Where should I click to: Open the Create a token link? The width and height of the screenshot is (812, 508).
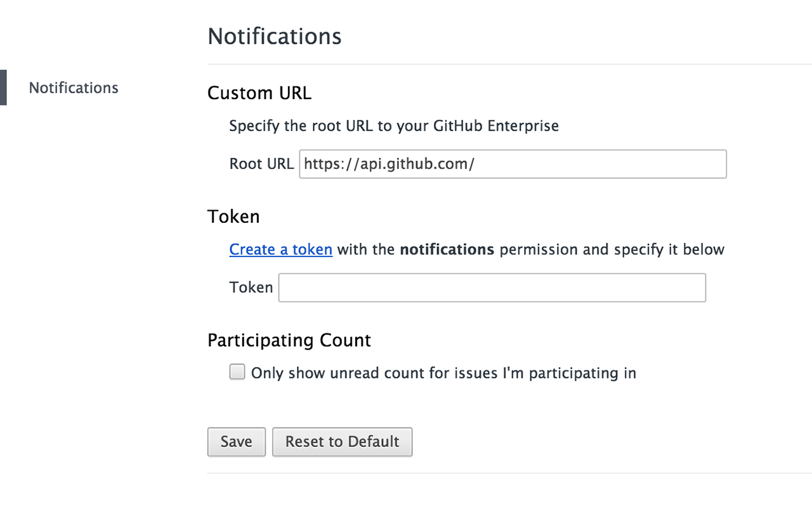click(280, 250)
